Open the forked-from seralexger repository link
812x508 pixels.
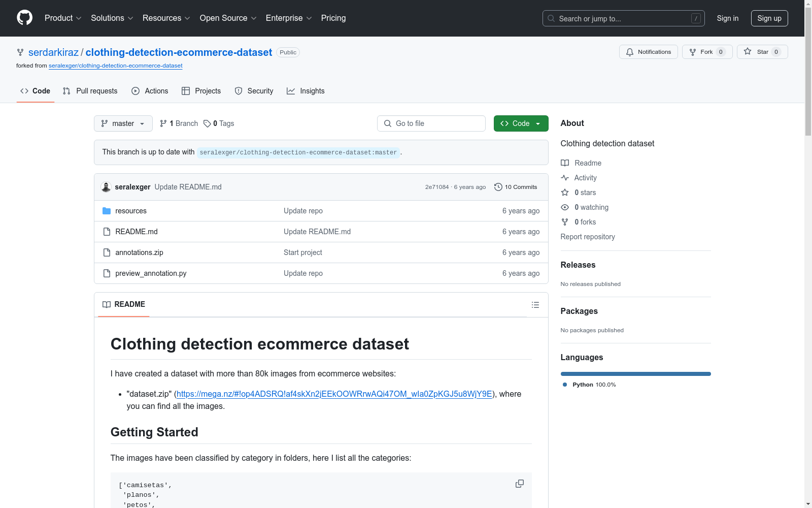116,66
